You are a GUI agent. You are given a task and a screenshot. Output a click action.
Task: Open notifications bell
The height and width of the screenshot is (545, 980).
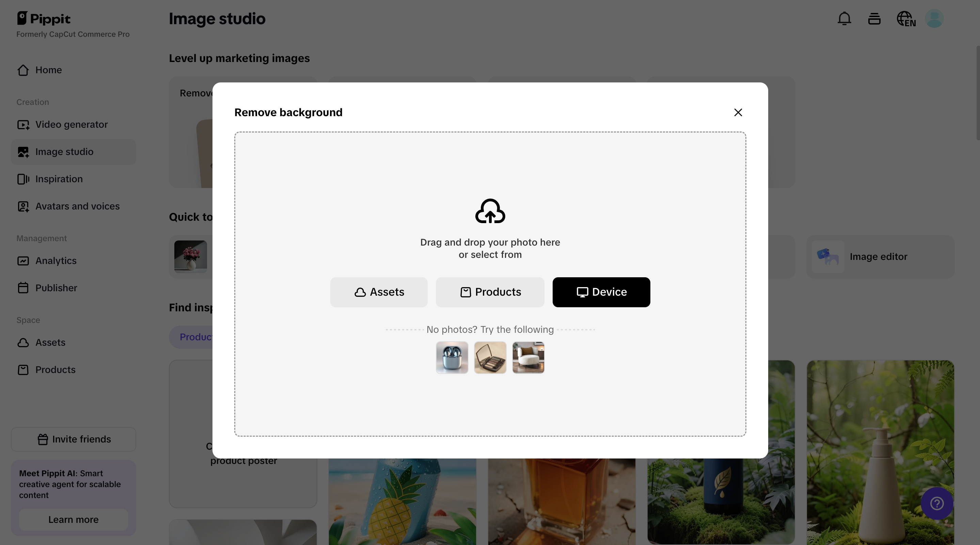(844, 19)
